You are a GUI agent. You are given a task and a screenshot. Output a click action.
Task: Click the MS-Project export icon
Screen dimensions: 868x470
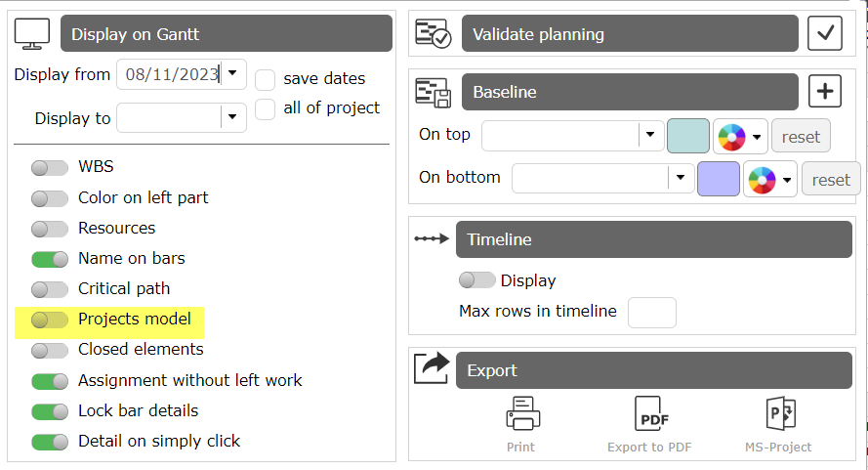point(778,414)
